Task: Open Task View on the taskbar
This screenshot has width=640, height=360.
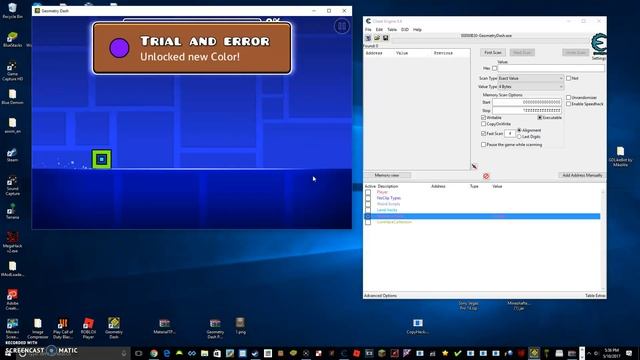Action: coord(138,353)
